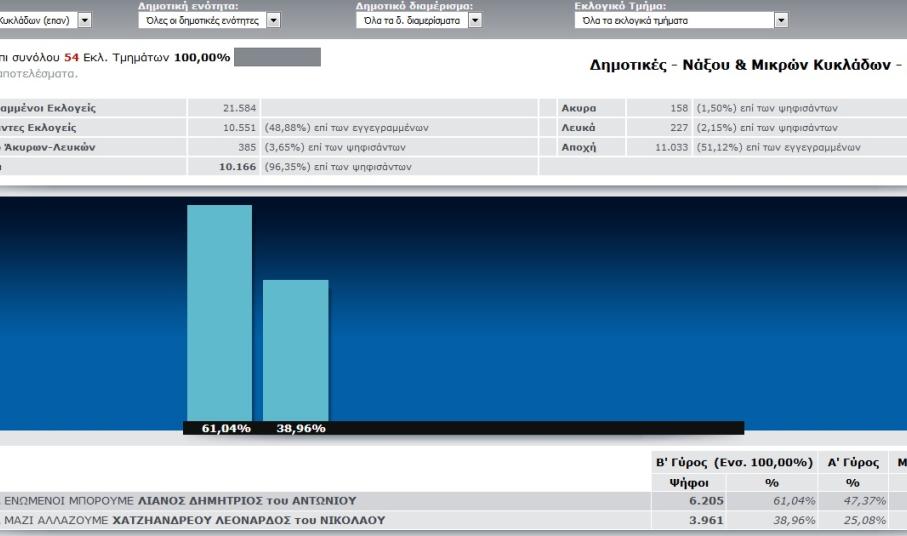Click the 61,04% label under chart
Viewport: 907px width, 536px height.
[225, 428]
